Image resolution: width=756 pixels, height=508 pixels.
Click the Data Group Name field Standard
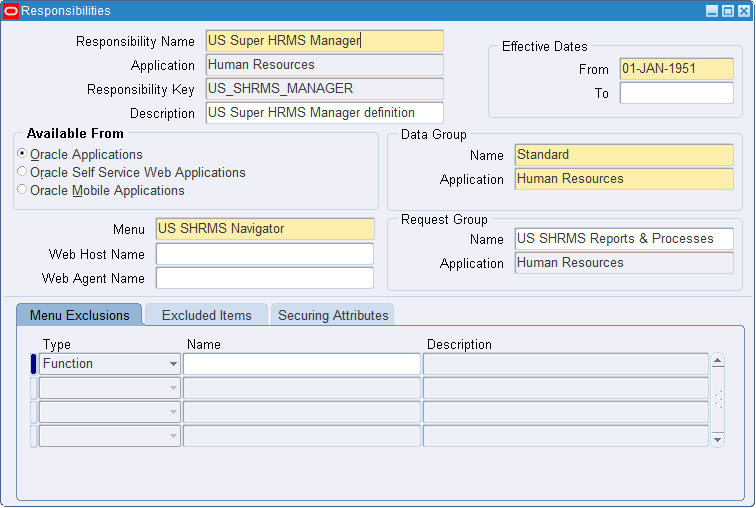point(624,155)
